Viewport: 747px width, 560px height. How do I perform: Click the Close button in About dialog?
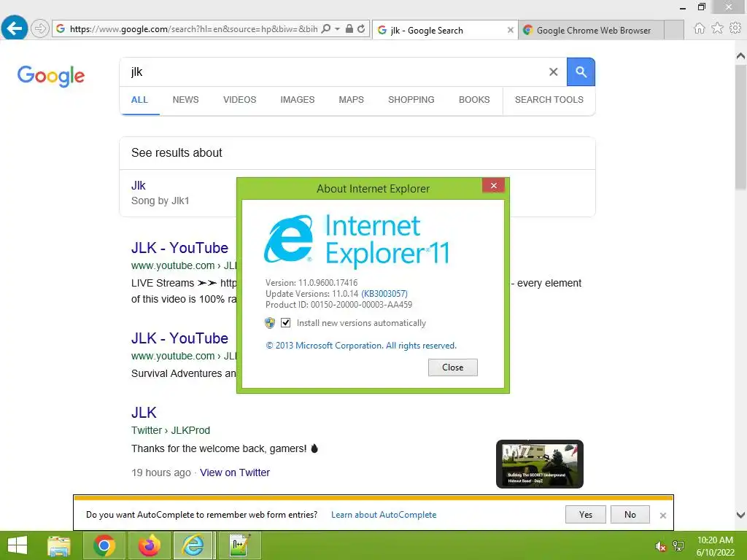point(452,367)
